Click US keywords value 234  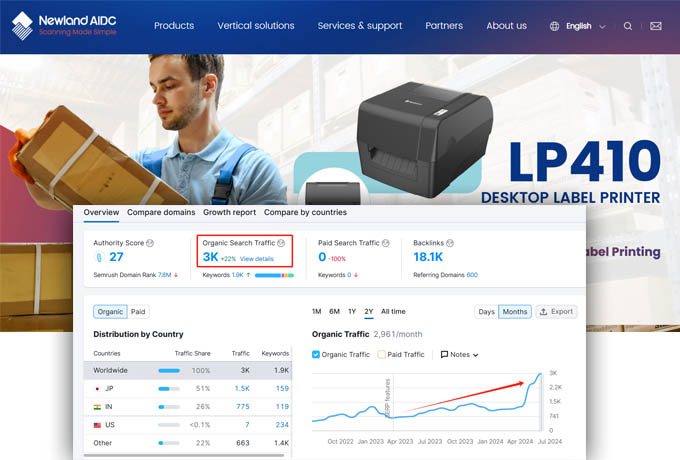click(282, 425)
